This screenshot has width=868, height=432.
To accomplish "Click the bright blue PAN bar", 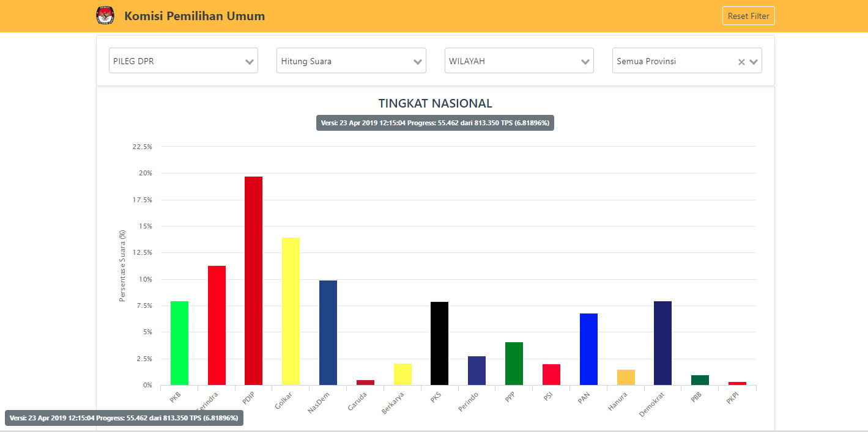I will 588,349.
